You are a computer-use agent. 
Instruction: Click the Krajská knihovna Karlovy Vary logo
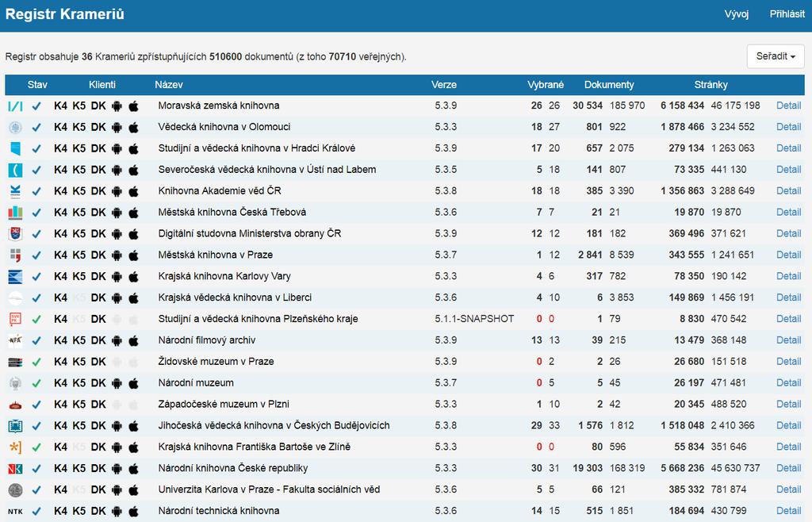(x=15, y=277)
